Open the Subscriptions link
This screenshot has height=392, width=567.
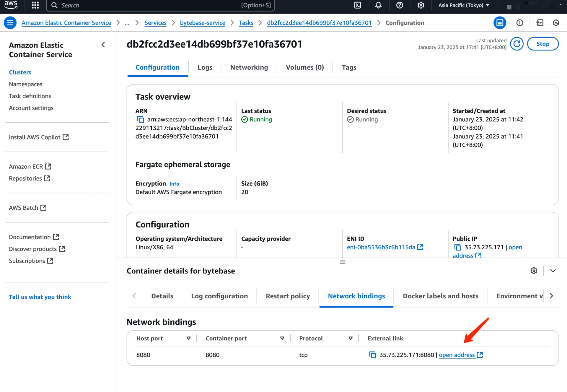point(31,261)
